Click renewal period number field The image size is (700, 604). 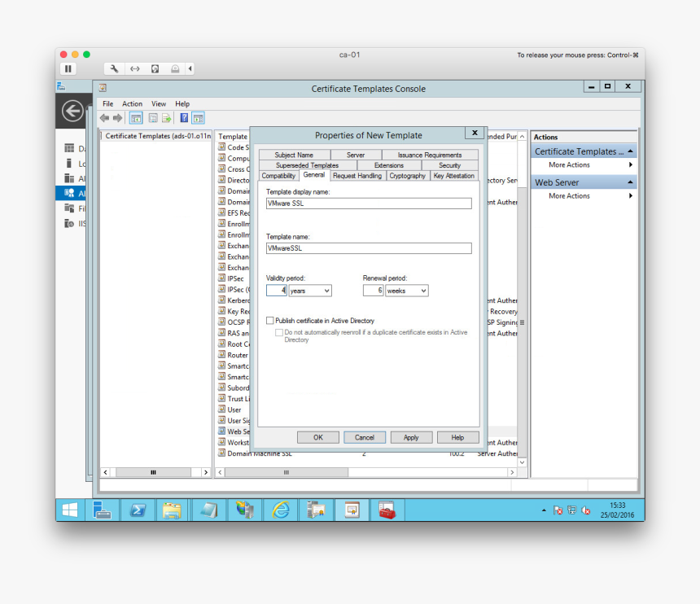(x=374, y=291)
